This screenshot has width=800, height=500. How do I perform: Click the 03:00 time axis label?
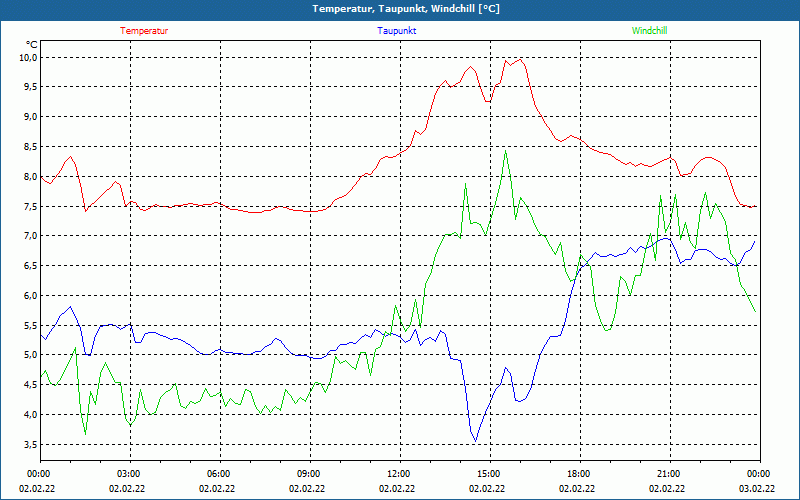tap(130, 474)
